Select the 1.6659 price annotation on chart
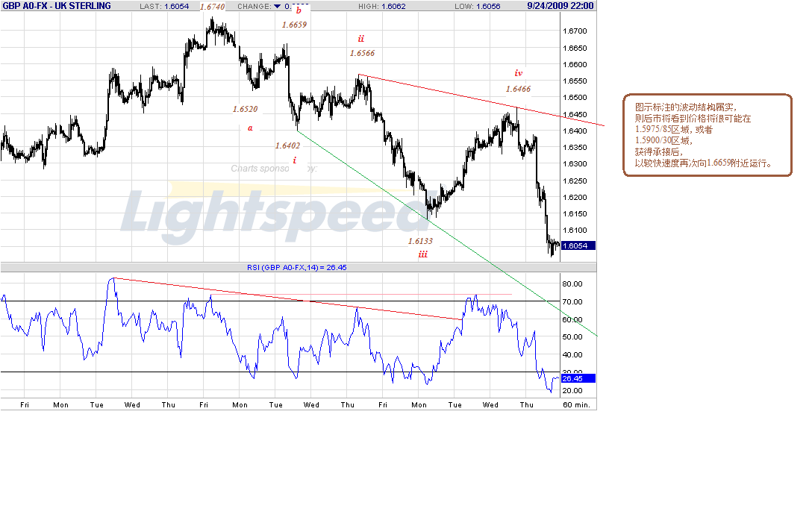The image size is (812, 520). (x=294, y=25)
